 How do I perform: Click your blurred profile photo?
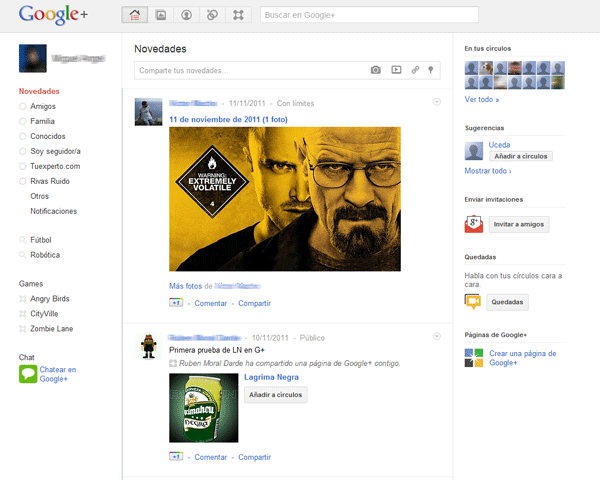click(33, 58)
